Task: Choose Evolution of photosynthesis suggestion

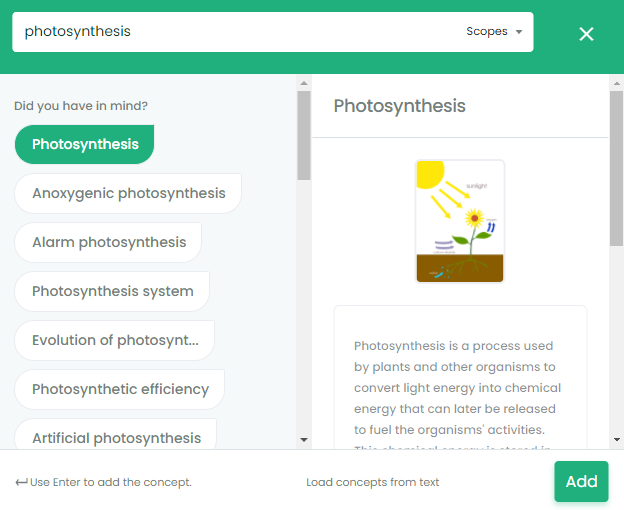Action: [x=115, y=340]
